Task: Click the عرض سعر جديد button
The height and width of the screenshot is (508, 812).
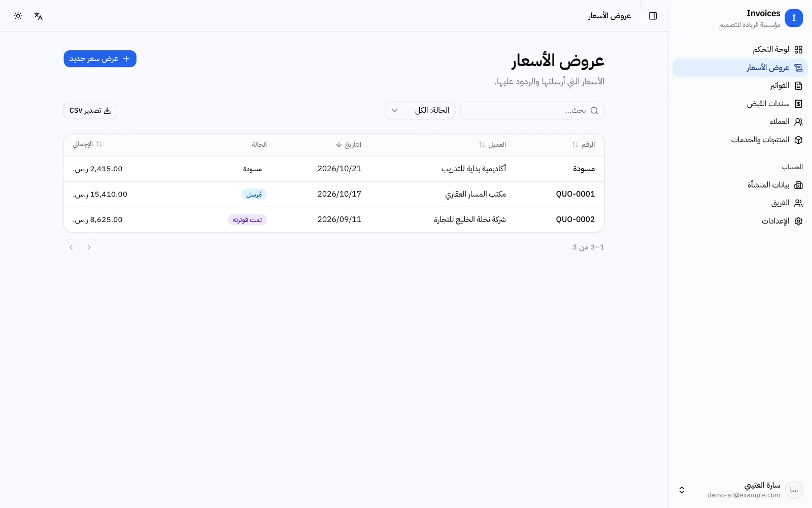Action: point(100,59)
